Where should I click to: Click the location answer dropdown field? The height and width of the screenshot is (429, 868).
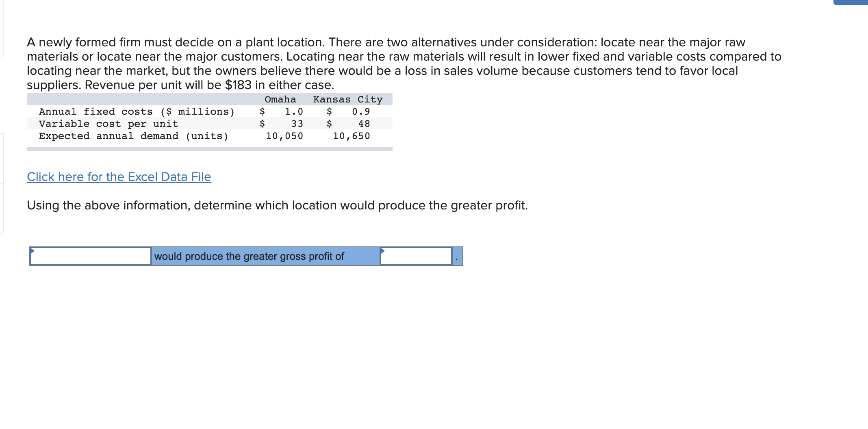point(91,256)
